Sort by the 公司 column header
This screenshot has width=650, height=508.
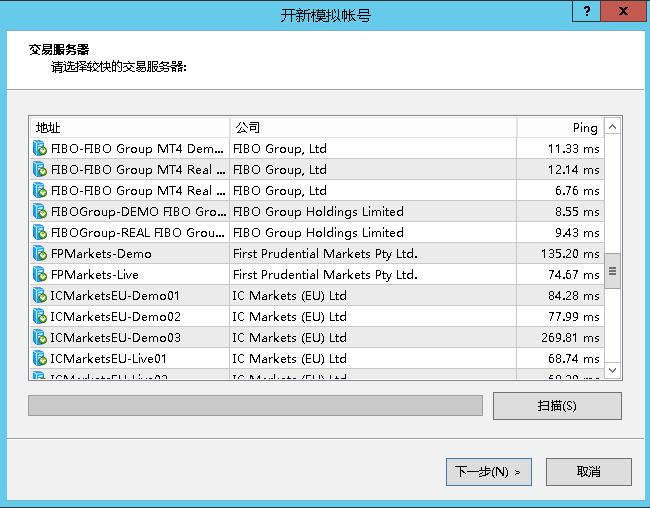(373, 127)
